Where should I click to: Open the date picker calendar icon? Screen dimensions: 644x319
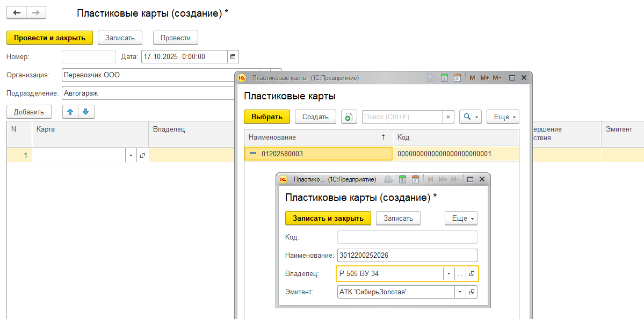(233, 56)
